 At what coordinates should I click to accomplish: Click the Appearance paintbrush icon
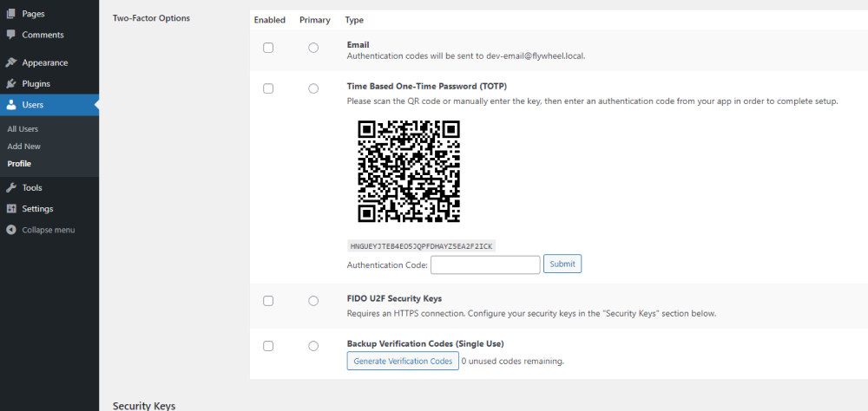(x=11, y=62)
